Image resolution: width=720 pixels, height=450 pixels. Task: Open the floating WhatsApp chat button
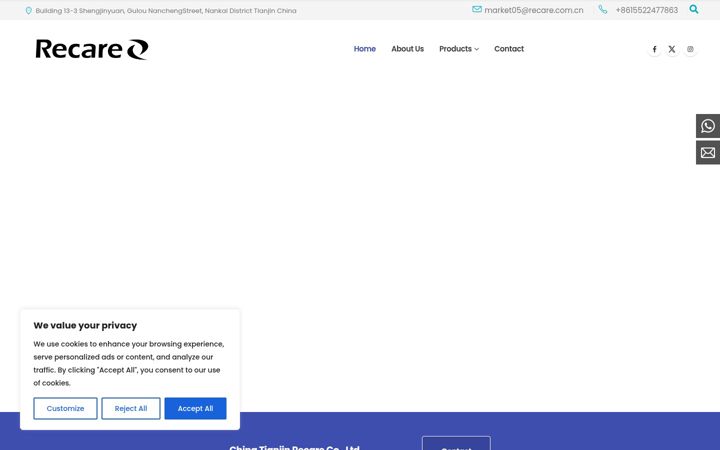[x=708, y=126]
